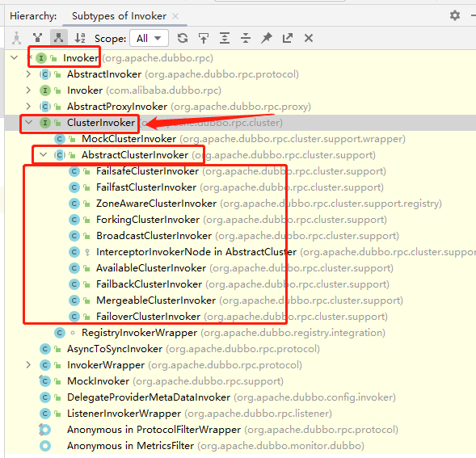Screen dimensions: 476x458
Task: Click class icon beside RegistryInvokerWrapper
Action: [x=60, y=333]
